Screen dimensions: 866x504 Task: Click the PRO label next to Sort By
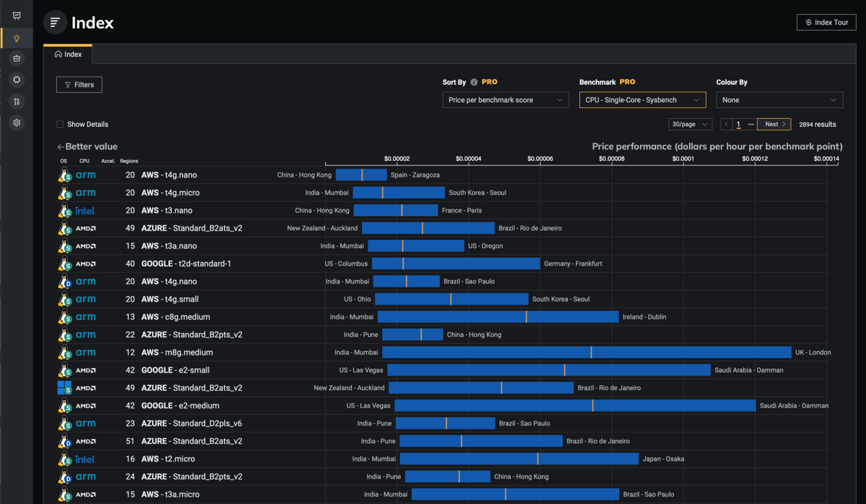490,82
